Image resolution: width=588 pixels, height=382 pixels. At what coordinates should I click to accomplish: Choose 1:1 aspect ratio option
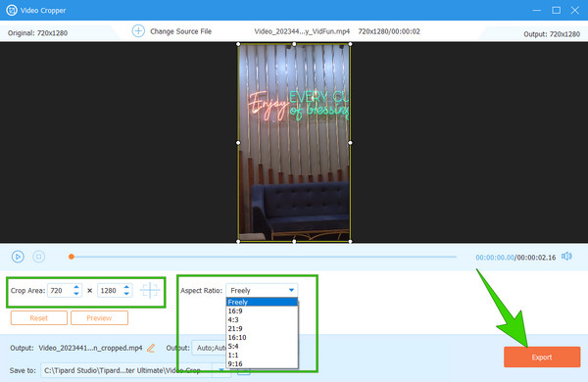[x=262, y=355]
